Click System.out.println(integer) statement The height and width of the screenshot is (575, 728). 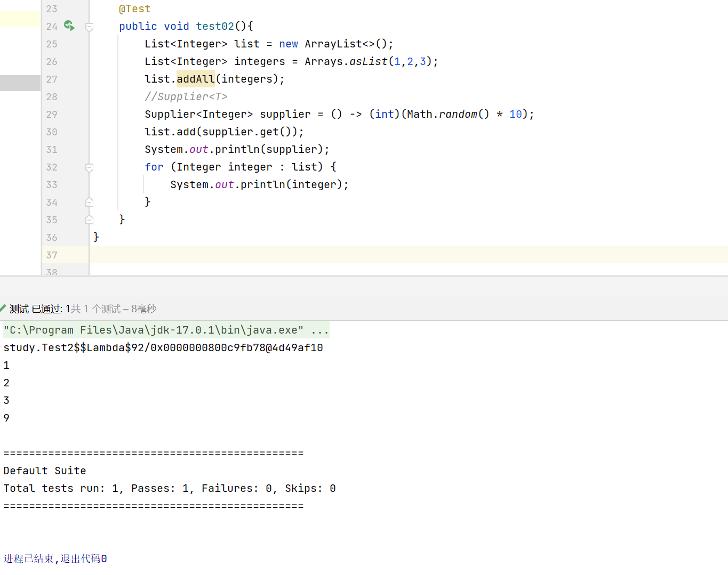point(259,184)
